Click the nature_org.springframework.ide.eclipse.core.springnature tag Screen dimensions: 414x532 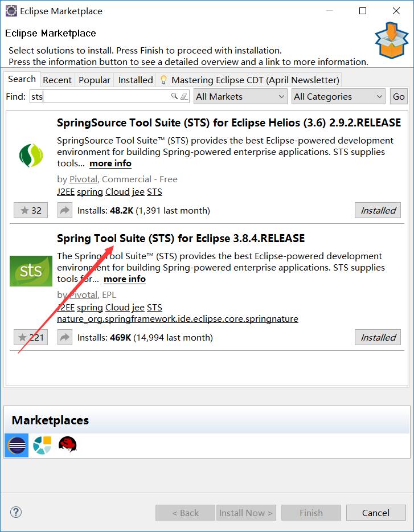click(x=178, y=319)
